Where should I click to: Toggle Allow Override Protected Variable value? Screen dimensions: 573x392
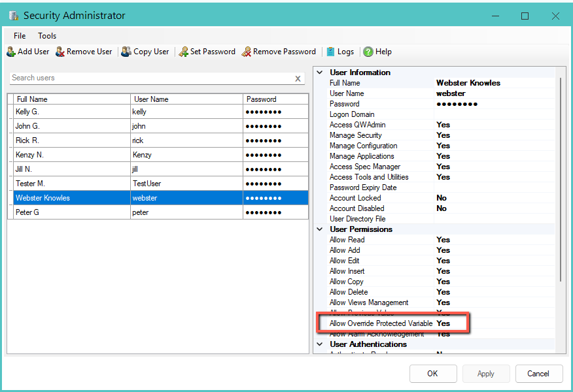click(443, 323)
